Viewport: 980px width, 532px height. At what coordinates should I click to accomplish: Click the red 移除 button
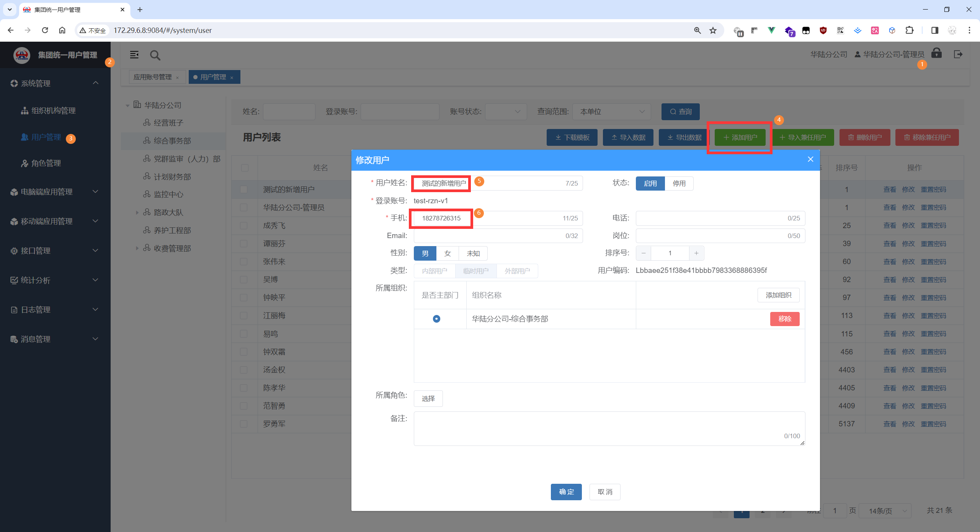(784, 319)
